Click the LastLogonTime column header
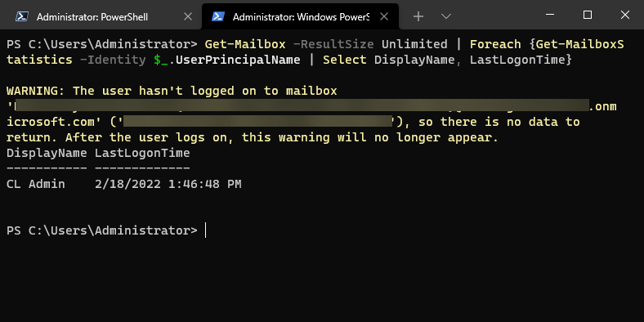This screenshot has height=322, width=644. [142, 153]
